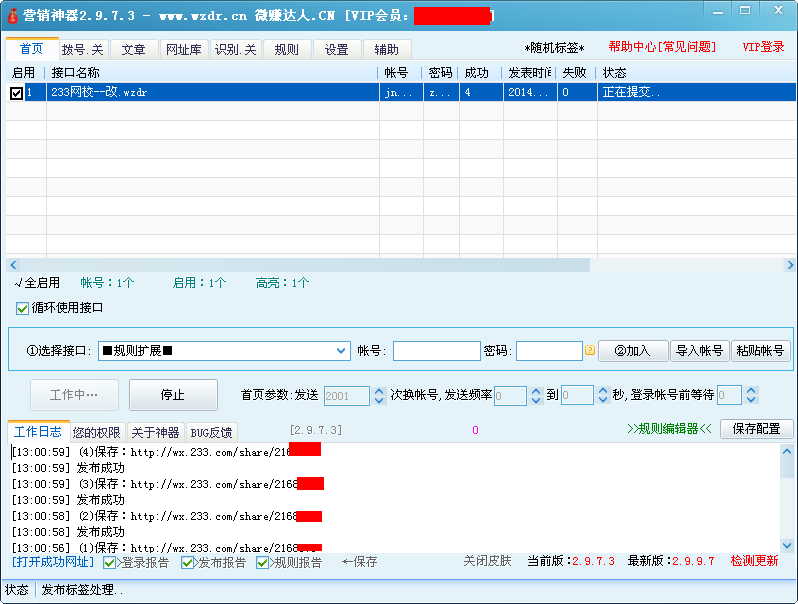Open the 您的权限 tab
Screen dimensions: 798x604
tap(97, 433)
